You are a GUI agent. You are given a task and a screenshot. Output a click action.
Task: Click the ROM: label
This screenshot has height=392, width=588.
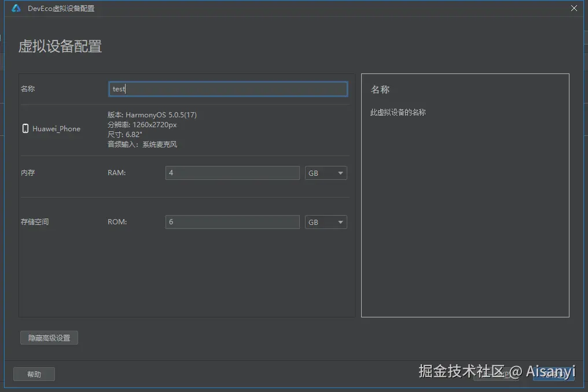coord(117,222)
